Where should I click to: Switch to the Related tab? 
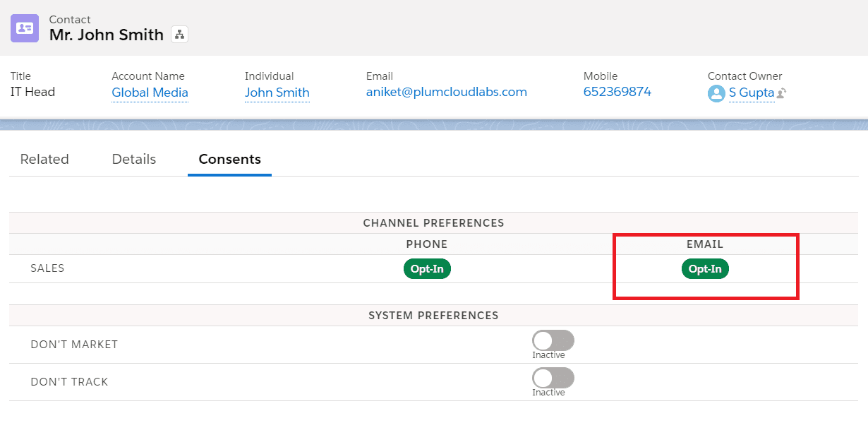pyautogui.click(x=44, y=159)
